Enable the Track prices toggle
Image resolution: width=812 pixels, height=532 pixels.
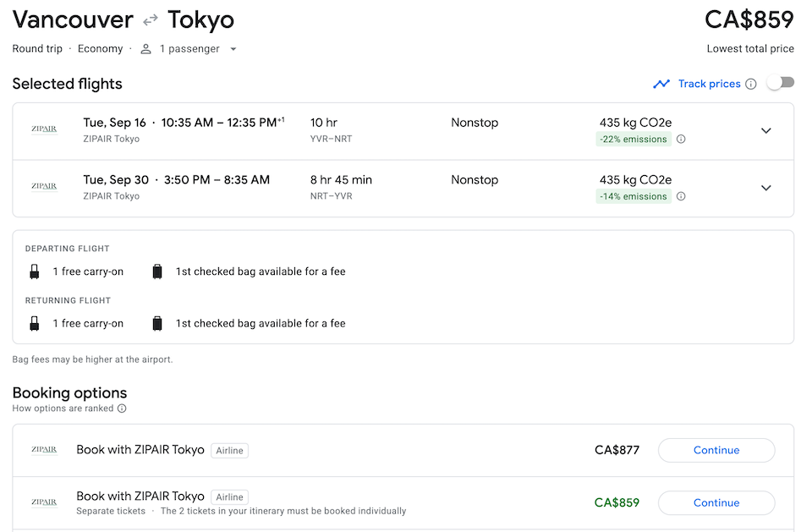tap(781, 83)
